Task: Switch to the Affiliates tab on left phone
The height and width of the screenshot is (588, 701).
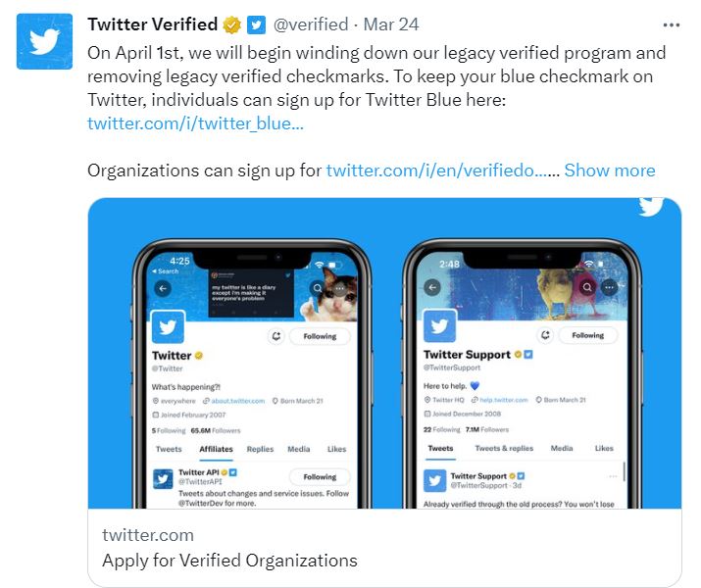Action: point(216,449)
